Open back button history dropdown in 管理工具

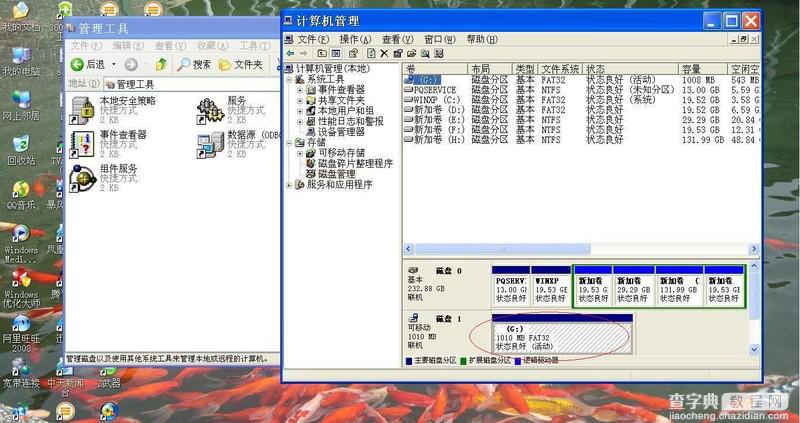114,64
